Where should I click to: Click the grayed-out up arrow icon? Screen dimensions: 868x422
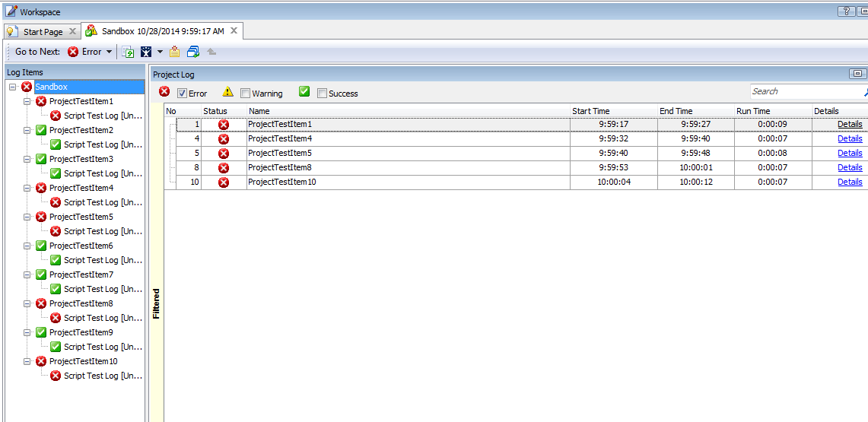coord(211,52)
